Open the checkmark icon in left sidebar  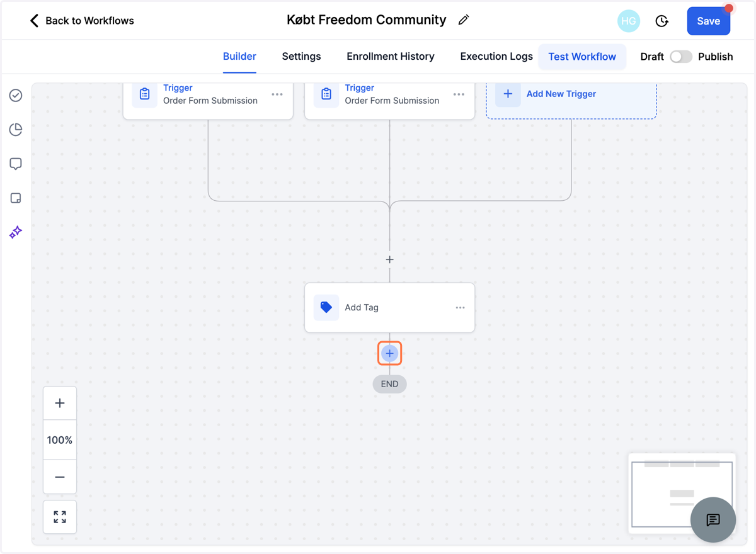pyautogui.click(x=16, y=95)
